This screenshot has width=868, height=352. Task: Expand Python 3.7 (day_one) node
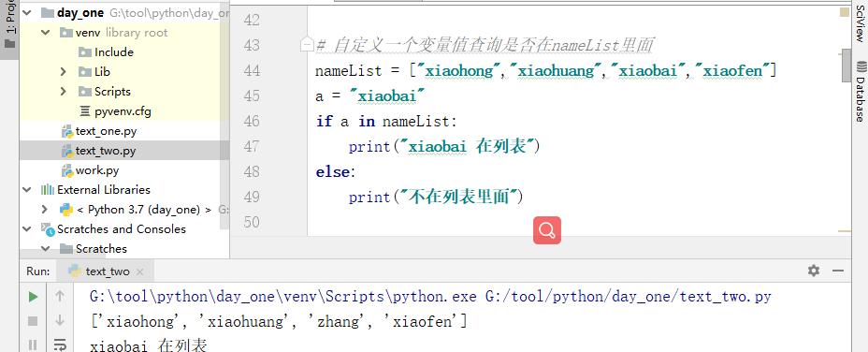(x=45, y=210)
